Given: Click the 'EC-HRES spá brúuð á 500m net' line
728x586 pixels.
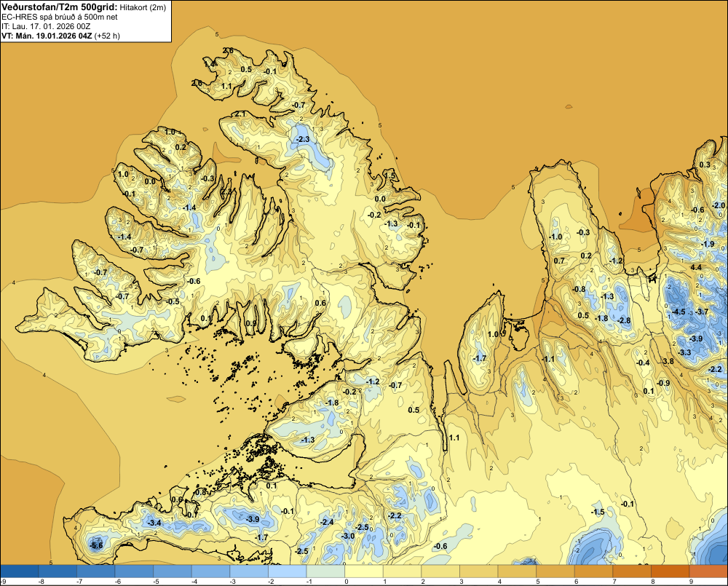Looking at the screenshot, I should tap(60, 17).
